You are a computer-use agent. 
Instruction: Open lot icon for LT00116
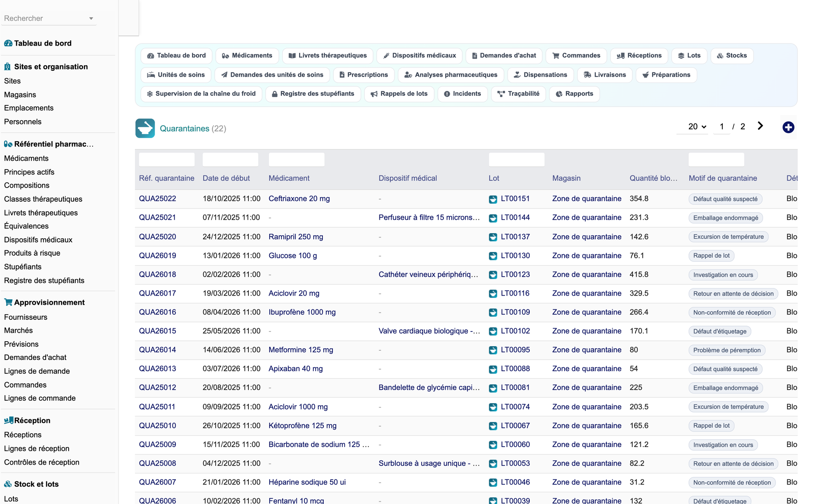(493, 293)
